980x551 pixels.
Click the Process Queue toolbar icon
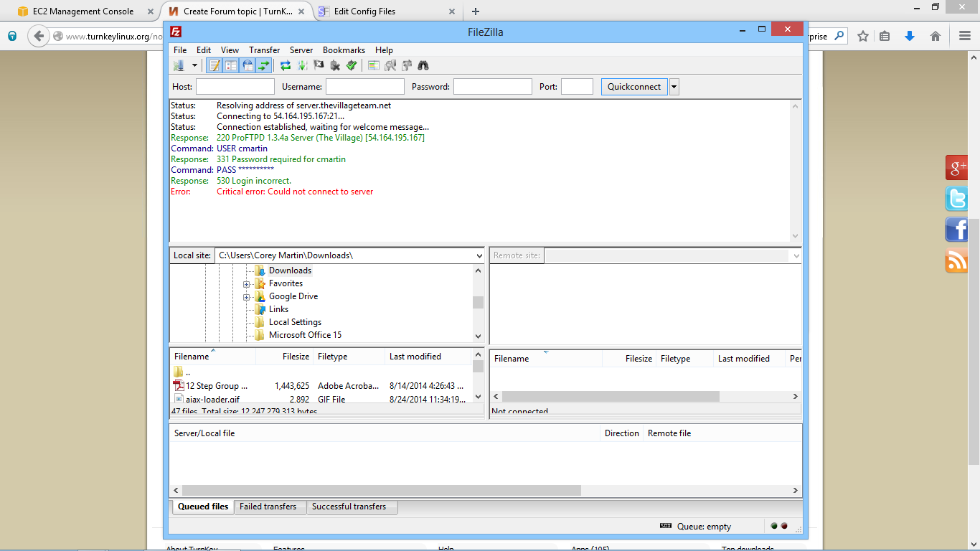pos(302,66)
